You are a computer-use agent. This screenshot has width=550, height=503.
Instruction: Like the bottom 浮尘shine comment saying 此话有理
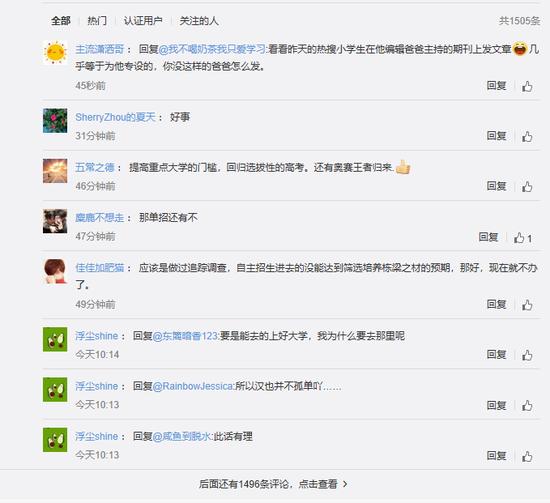pyautogui.click(x=527, y=456)
